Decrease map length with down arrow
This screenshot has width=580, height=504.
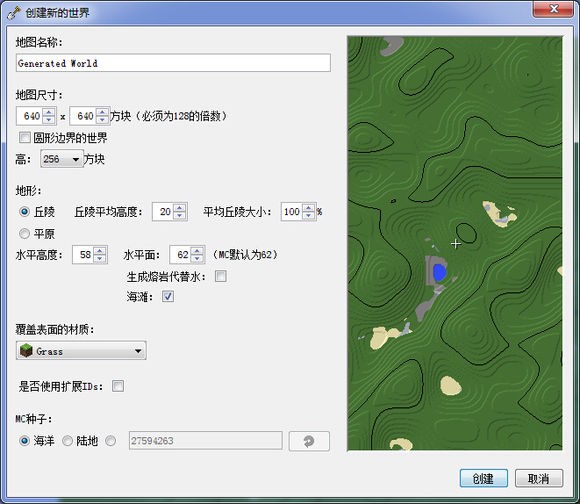[102, 120]
